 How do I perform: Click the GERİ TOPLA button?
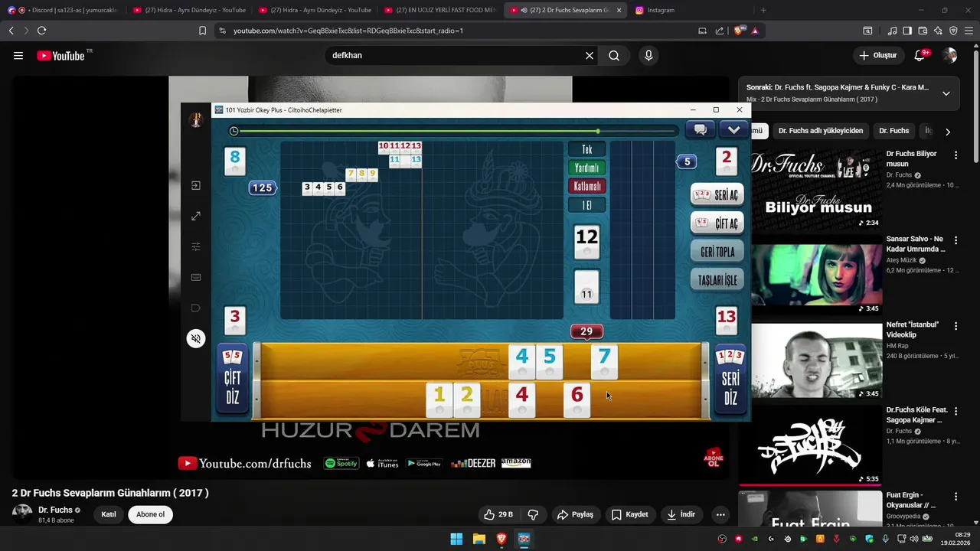pyautogui.click(x=717, y=252)
